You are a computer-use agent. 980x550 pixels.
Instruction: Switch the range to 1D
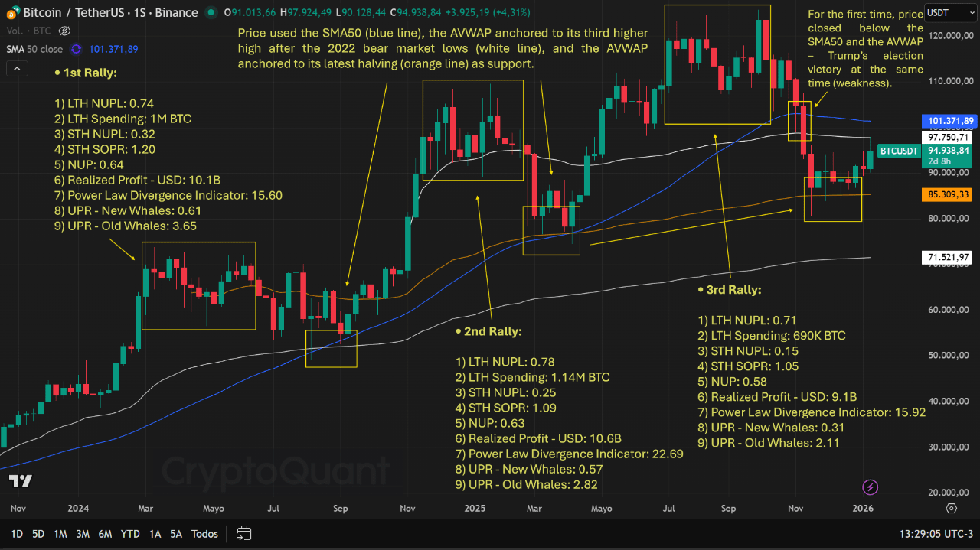pyautogui.click(x=16, y=534)
